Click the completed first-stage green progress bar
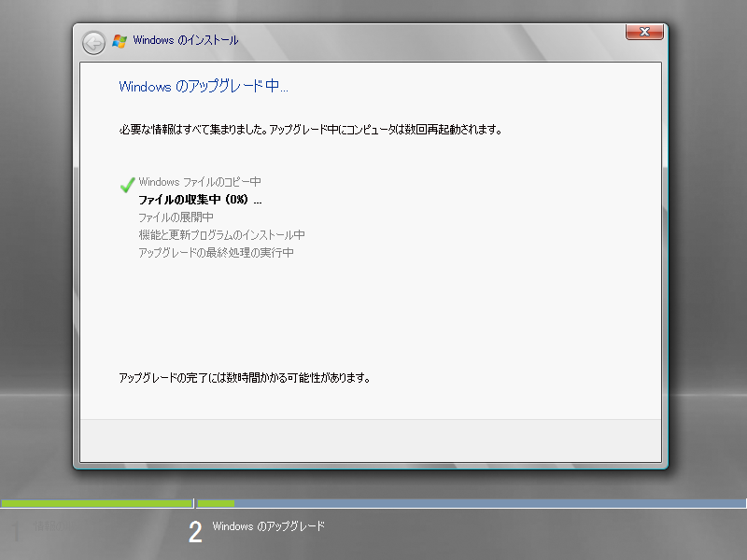The image size is (747, 560). click(x=97, y=503)
